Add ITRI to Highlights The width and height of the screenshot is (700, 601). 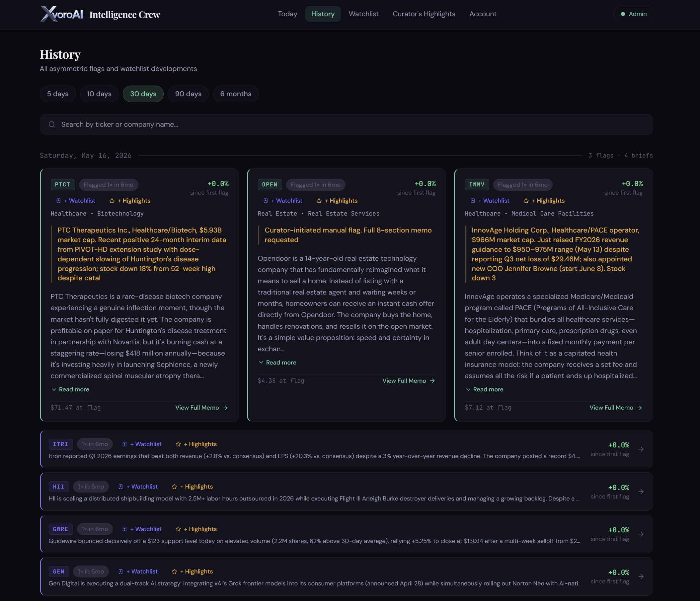(x=196, y=444)
